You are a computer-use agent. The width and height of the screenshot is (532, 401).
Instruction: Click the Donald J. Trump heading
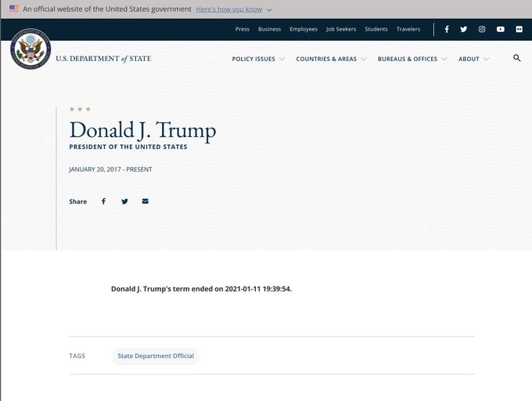(x=142, y=130)
